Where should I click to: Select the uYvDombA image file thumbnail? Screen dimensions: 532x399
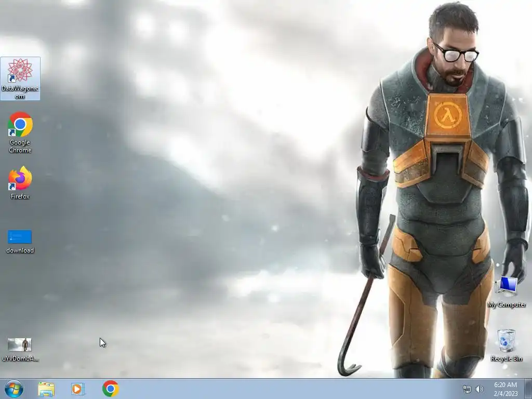pos(20,350)
